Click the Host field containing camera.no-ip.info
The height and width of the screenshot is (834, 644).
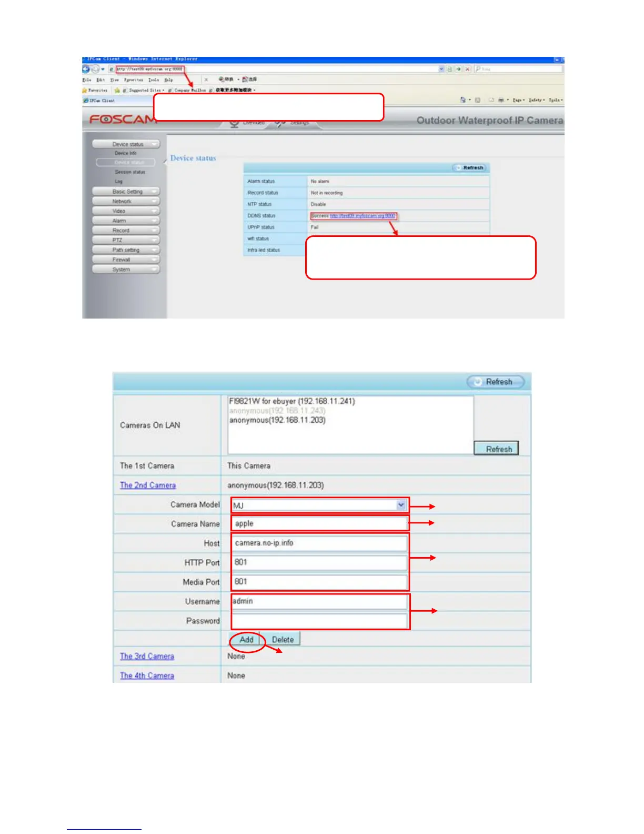pos(320,543)
